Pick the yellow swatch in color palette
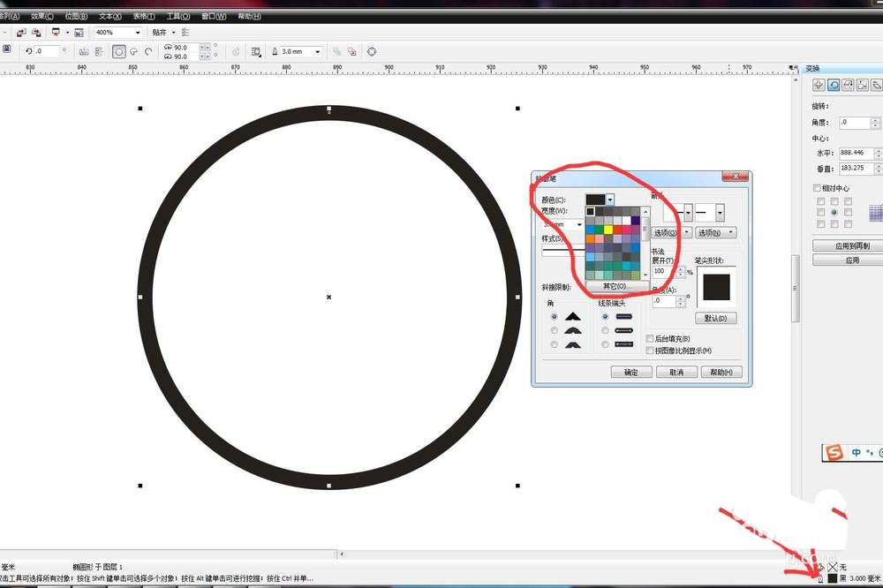 coord(608,230)
